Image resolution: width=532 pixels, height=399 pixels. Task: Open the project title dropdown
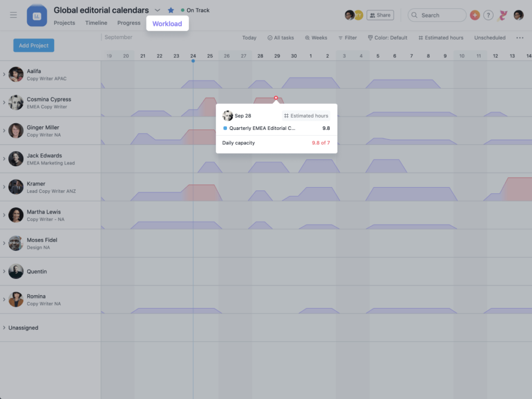click(x=157, y=9)
